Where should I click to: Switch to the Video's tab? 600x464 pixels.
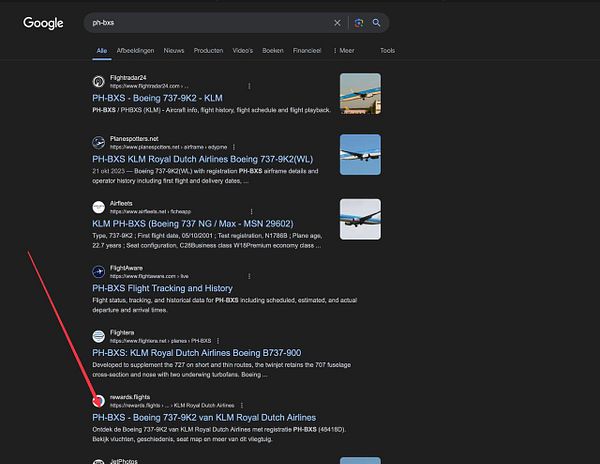coord(243,50)
